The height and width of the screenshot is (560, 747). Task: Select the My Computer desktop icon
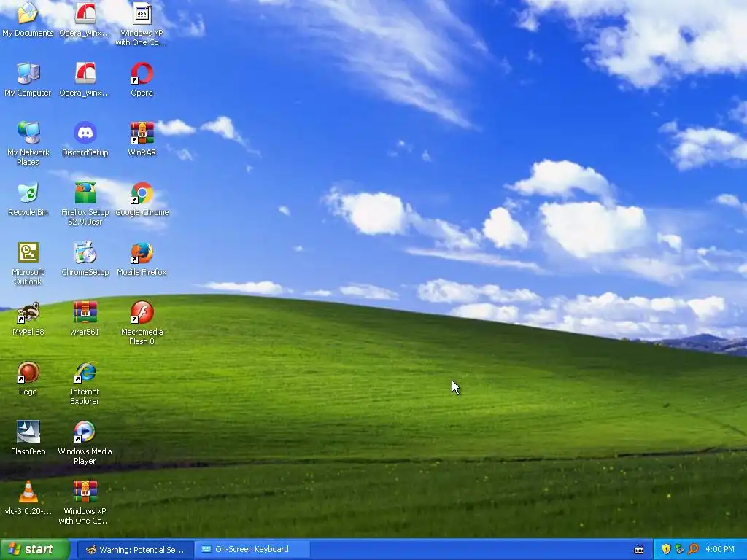click(28, 74)
